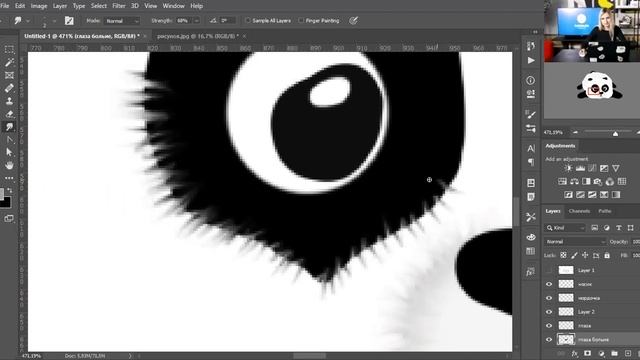
Task: Select the Clone Stamp tool
Action: pyautogui.click(x=9, y=101)
